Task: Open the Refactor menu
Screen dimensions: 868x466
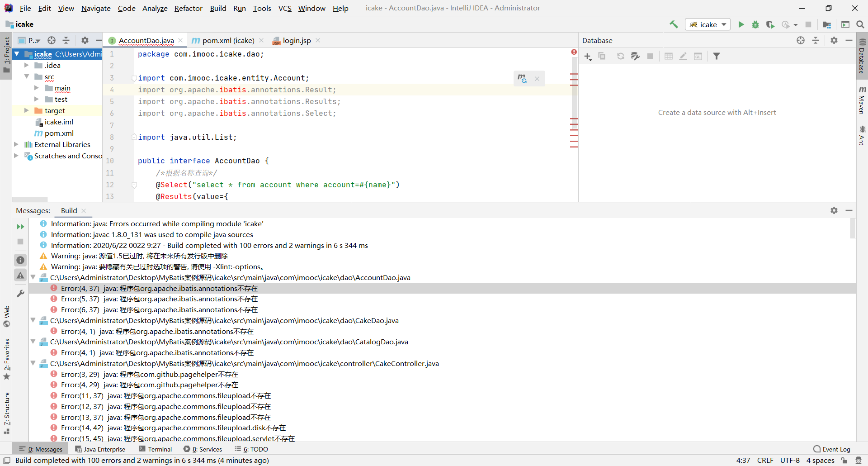Action: tap(188, 8)
